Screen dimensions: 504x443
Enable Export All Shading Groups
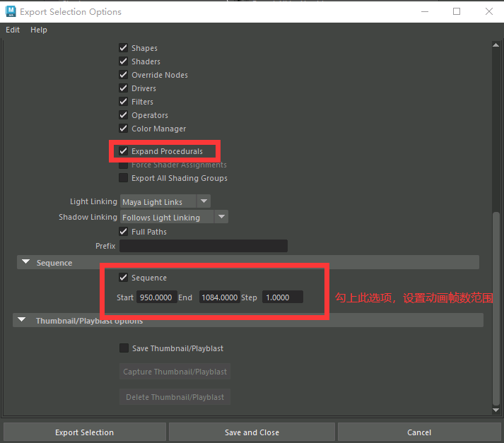click(124, 178)
